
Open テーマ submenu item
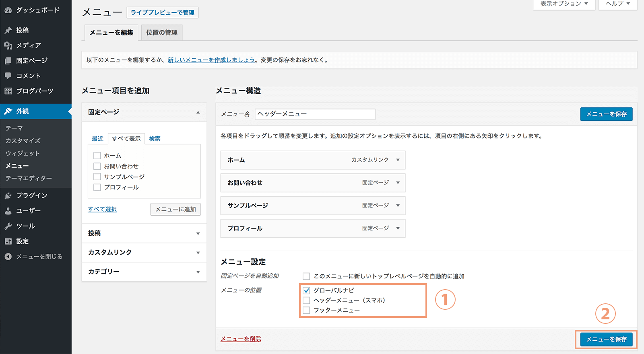coord(14,128)
